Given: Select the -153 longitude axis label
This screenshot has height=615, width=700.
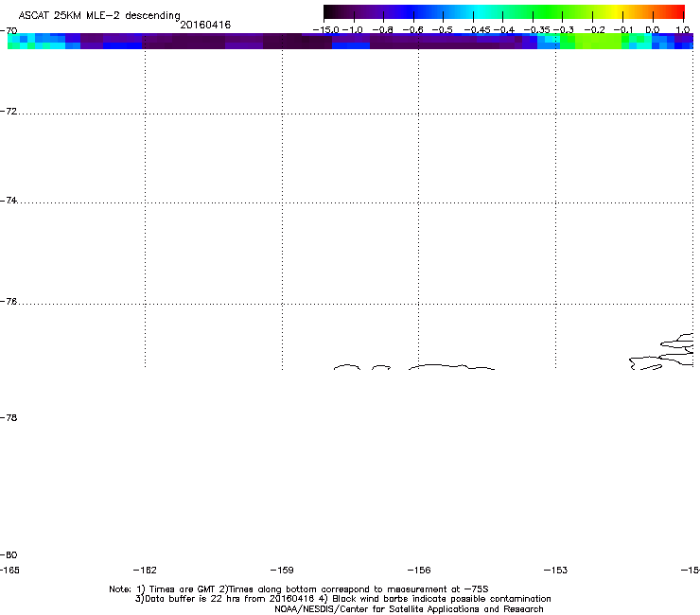Looking at the screenshot, I should point(556,570).
